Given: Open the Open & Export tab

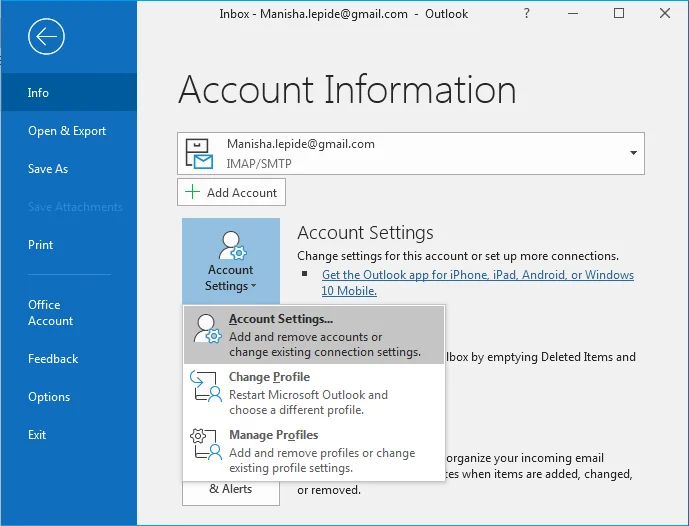Looking at the screenshot, I should 69,131.
